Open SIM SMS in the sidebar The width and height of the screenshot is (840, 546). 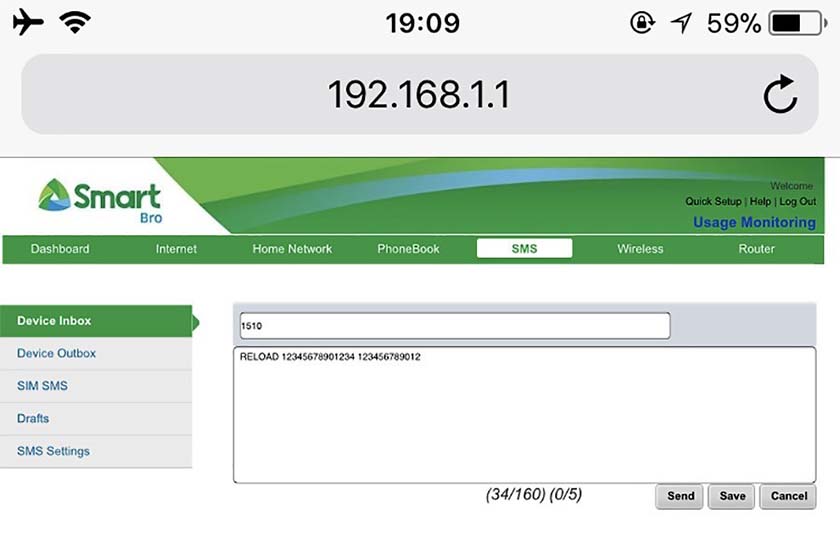(x=96, y=386)
